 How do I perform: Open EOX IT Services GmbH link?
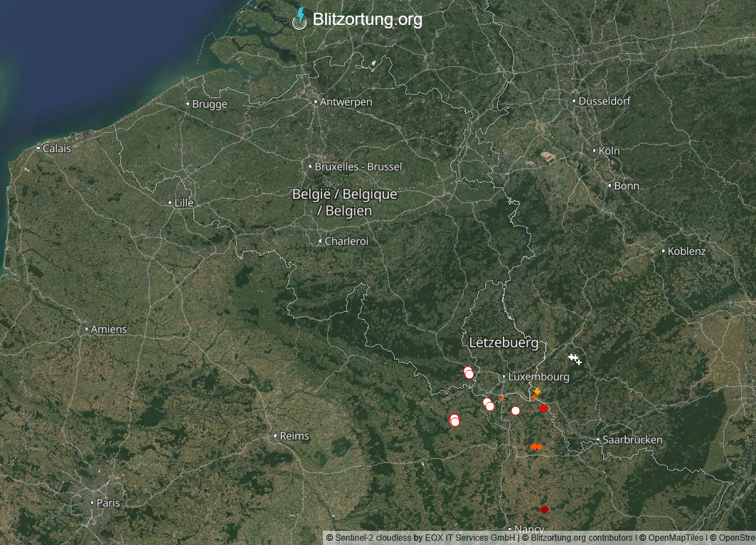click(469, 538)
